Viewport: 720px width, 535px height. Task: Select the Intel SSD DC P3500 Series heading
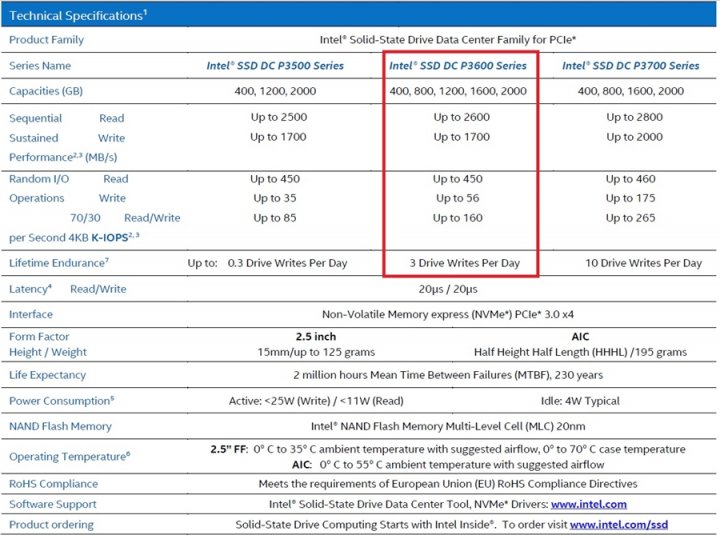(x=275, y=66)
